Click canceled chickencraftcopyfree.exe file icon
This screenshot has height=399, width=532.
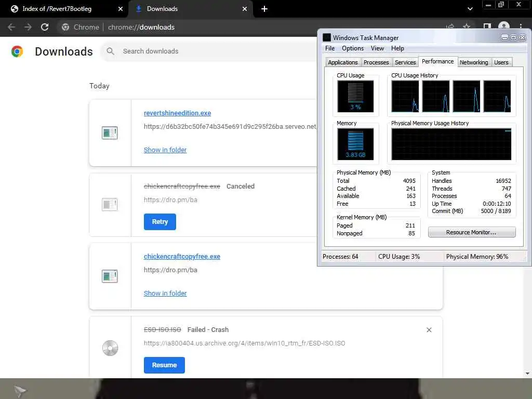click(110, 204)
